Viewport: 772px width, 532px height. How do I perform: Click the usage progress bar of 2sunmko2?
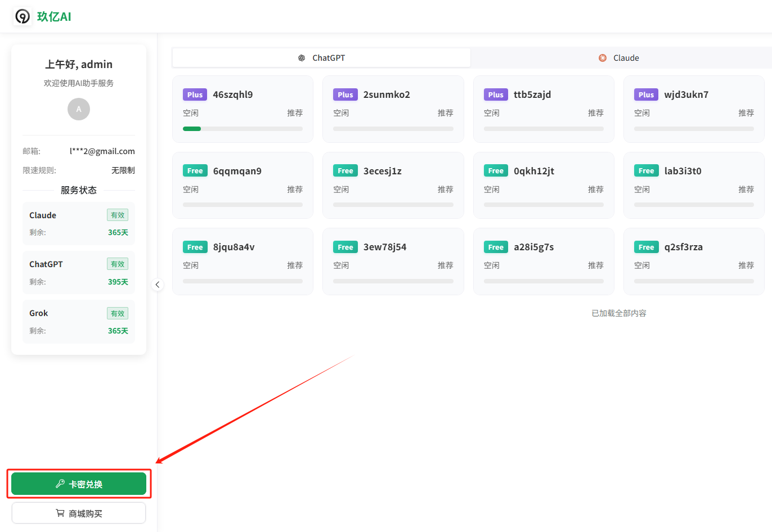pos(393,129)
